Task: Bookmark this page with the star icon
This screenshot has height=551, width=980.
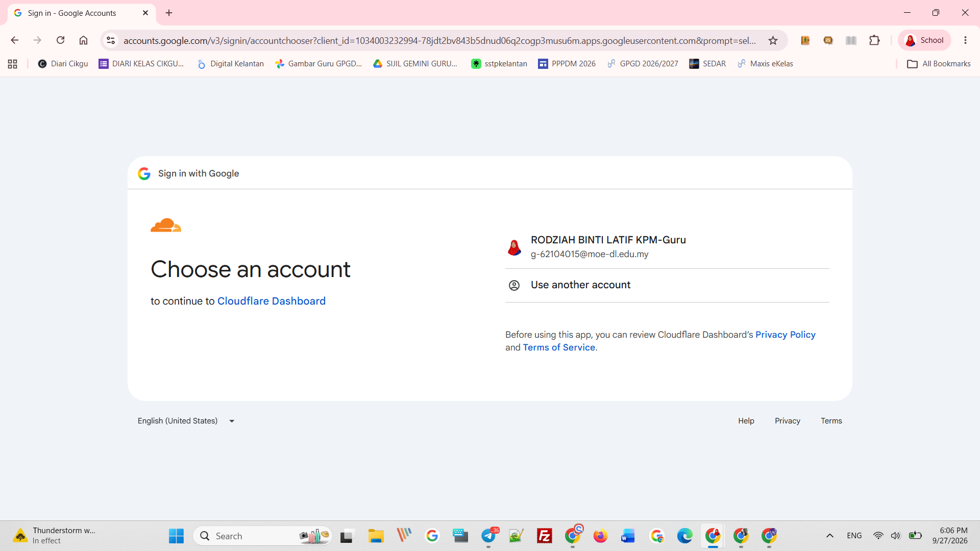Action: tap(773, 40)
